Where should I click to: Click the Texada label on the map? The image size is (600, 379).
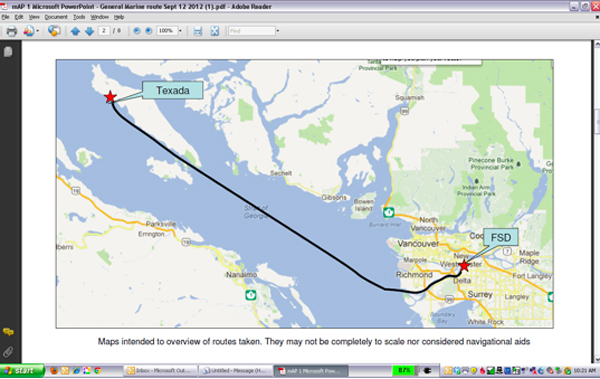click(x=173, y=90)
